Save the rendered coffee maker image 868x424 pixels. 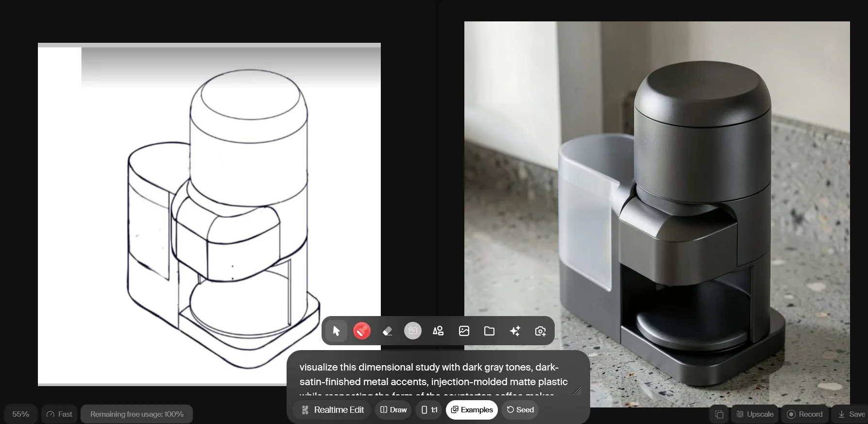point(851,414)
